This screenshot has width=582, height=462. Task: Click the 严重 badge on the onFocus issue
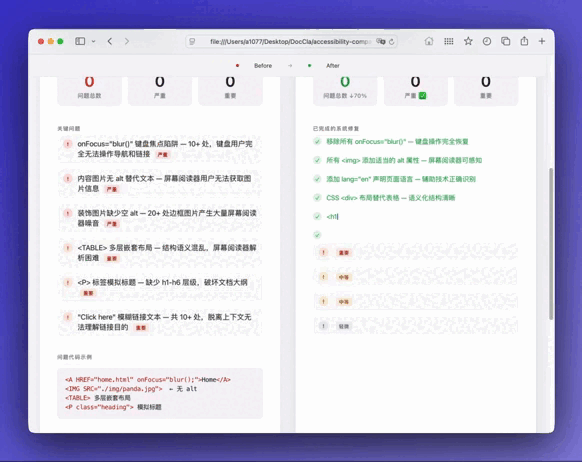[x=163, y=155]
